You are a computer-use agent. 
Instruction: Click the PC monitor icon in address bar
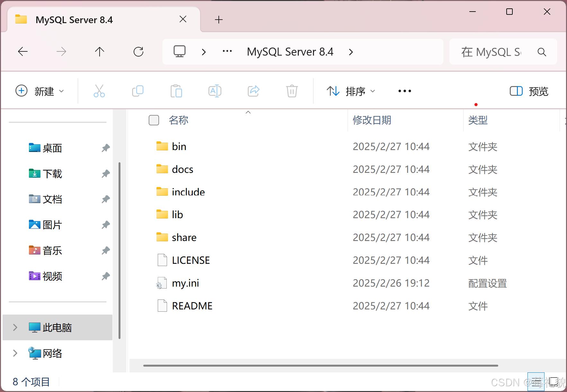(180, 51)
